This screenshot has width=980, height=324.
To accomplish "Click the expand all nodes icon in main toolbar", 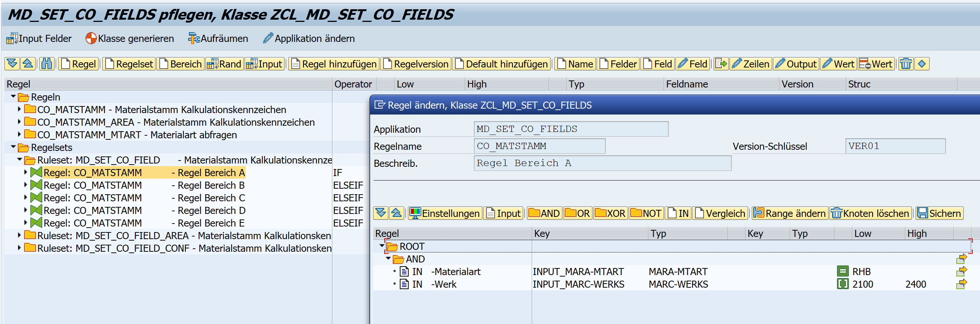I will pos(12,64).
